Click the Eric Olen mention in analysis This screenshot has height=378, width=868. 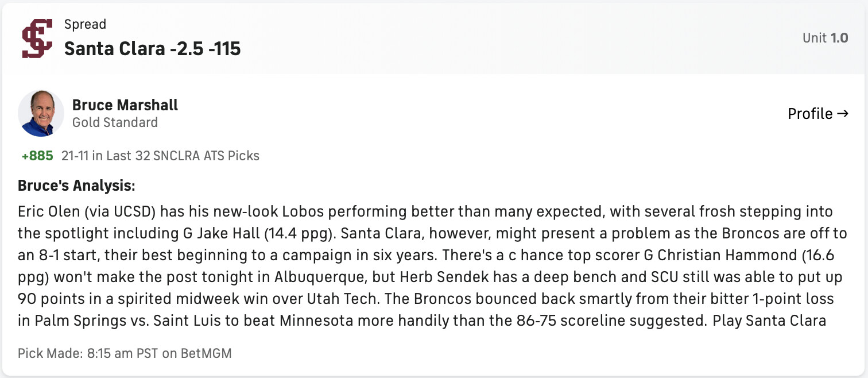(49, 212)
